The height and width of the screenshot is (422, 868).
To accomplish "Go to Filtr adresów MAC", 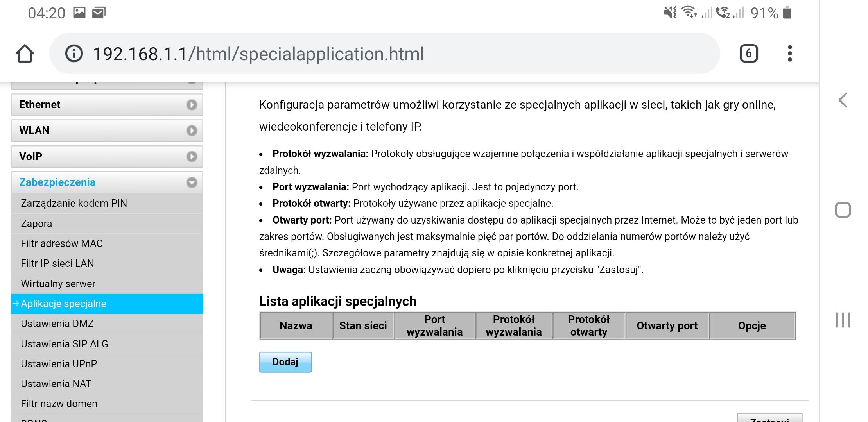I will (x=62, y=243).
